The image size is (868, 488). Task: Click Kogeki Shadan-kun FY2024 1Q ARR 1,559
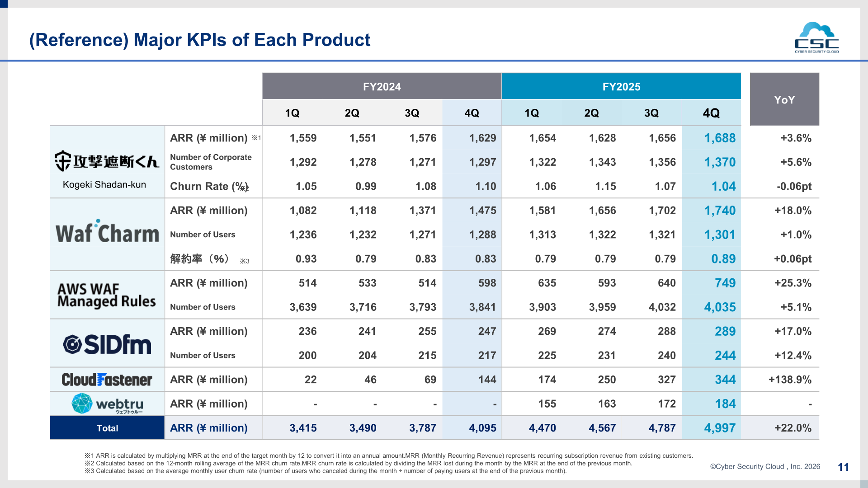pos(303,138)
